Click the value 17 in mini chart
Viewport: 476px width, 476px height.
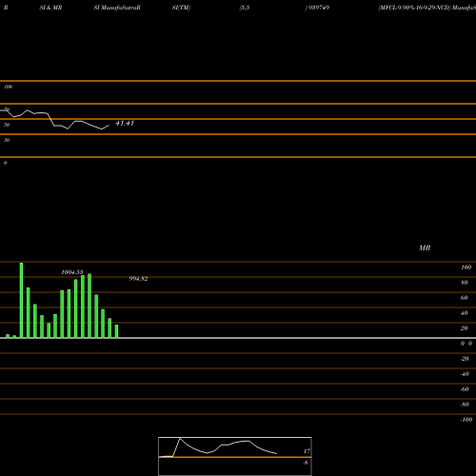click(307, 451)
